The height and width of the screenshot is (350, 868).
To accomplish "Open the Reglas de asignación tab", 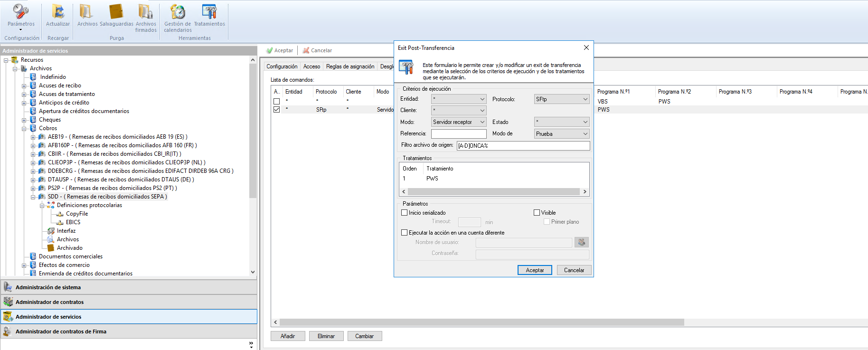I will click(350, 66).
